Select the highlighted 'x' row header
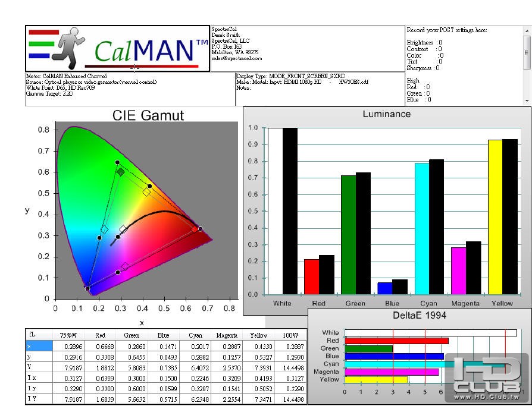Image resolution: width=532 pixels, height=406 pixels. point(39,346)
